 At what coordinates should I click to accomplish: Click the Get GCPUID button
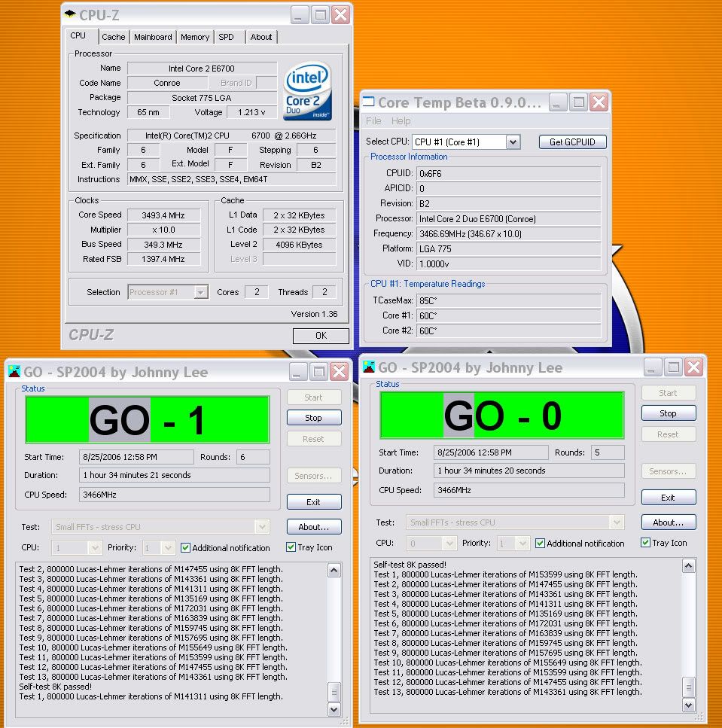tap(572, 142)
